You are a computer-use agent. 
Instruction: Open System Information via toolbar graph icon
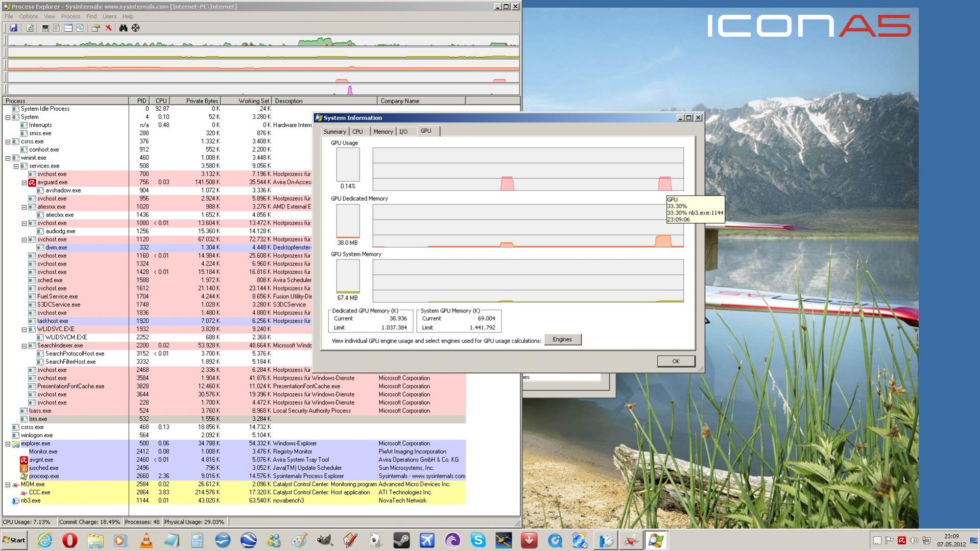pyautogui.click(x=45, y=28)
